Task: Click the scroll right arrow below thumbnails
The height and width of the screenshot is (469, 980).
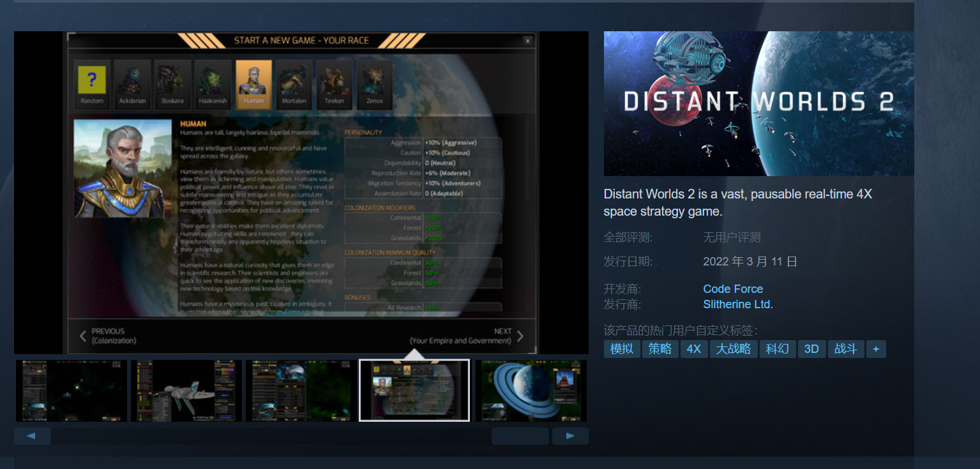Action: (569, 436)
